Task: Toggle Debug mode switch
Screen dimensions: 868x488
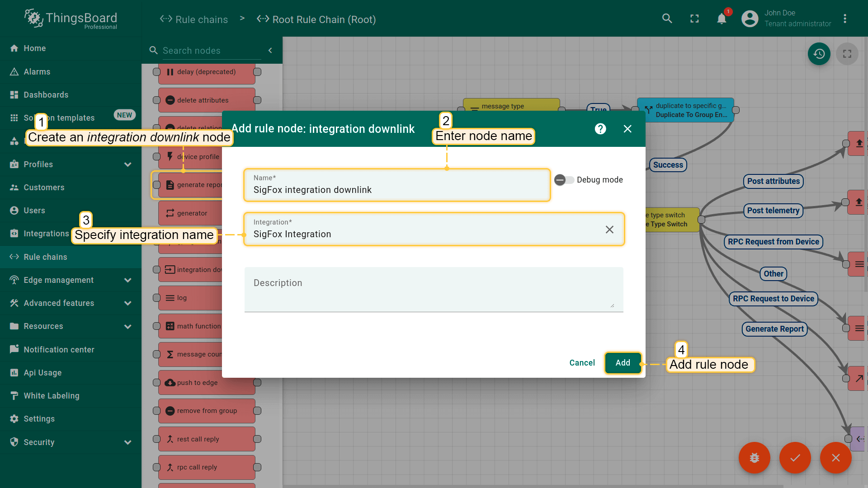Action: coord(564,180)
